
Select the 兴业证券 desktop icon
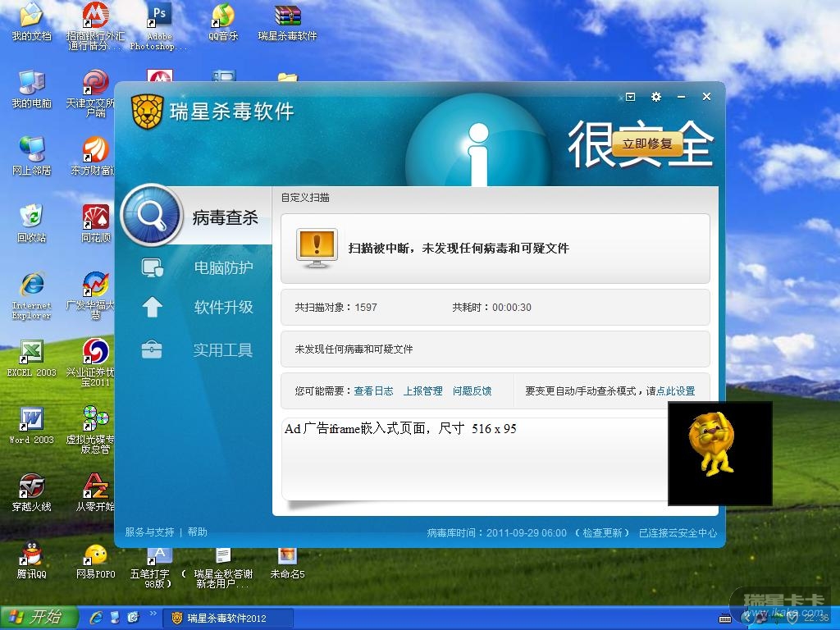[94, 363]
